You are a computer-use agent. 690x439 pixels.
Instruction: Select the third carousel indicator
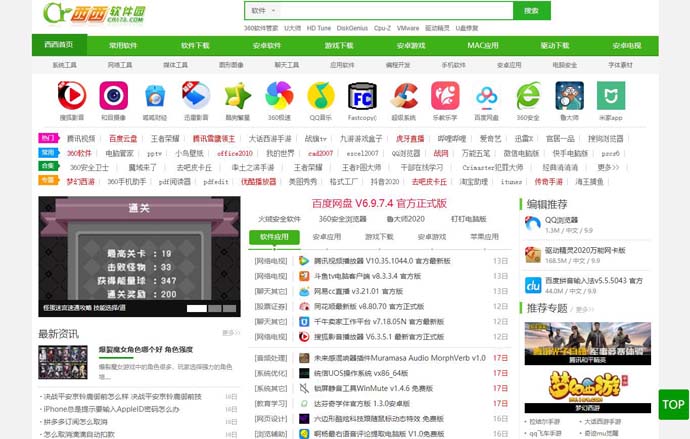coord(229,308)
